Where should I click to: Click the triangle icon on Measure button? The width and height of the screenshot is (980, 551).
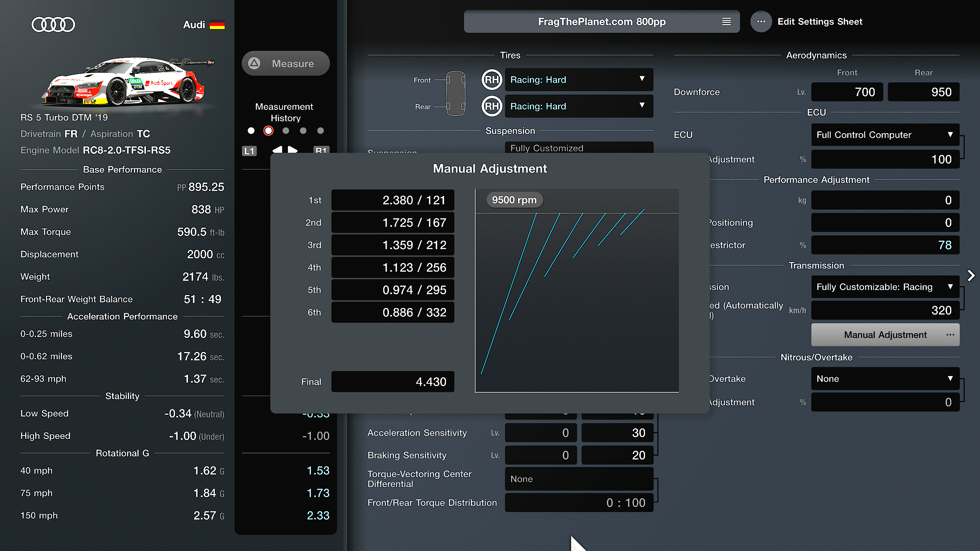(254, 63)
